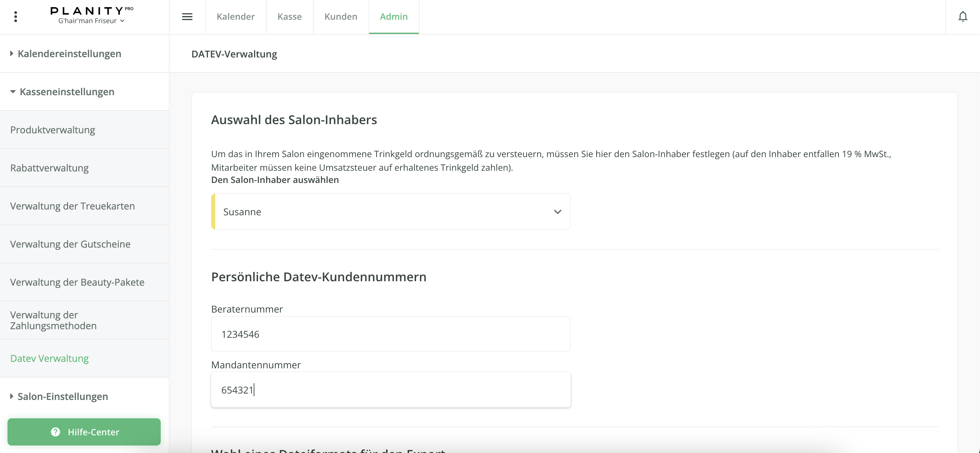
Task: Open the Salon-Inhaber dropdown showing Susanne
Action: click(x=390, y=212)
